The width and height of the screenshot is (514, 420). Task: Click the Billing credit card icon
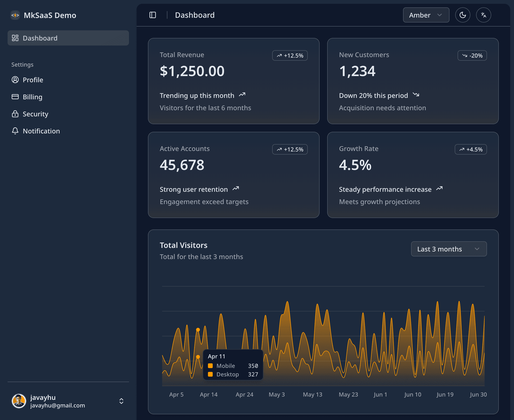(15, 97)
